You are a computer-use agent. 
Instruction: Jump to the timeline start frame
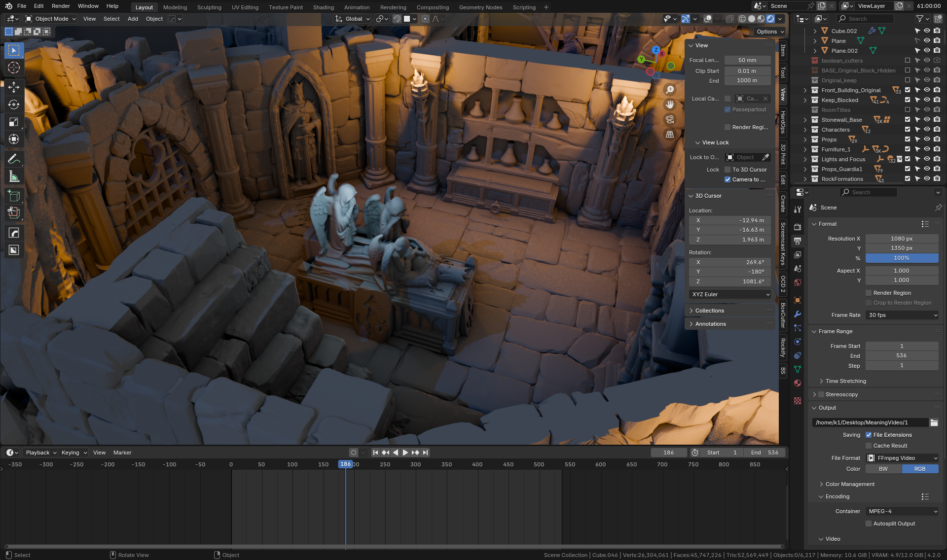click(x=375, y=453)
